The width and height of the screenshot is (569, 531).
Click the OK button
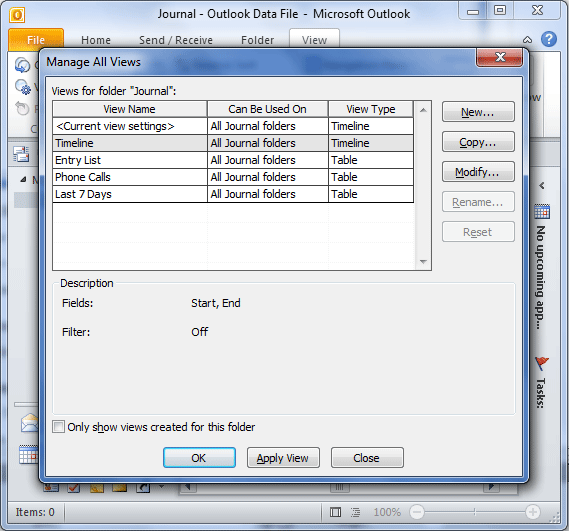[x=199, y=458]
